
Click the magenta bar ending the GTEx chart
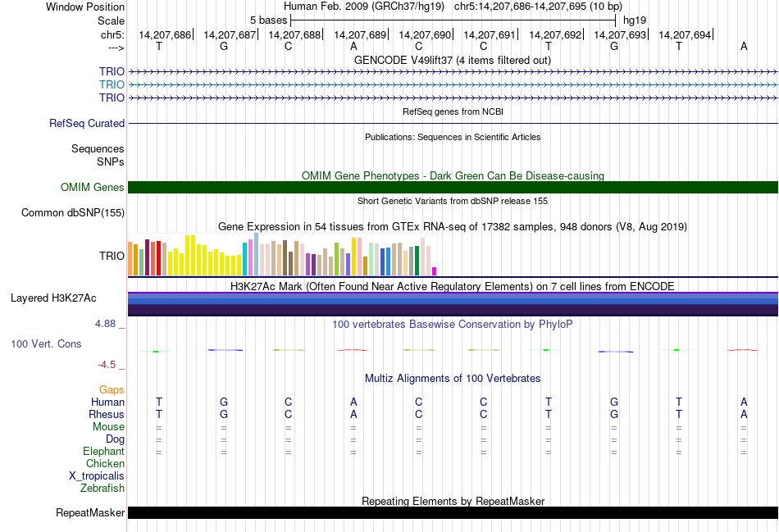pyautogui.click(x=435, y=271)
